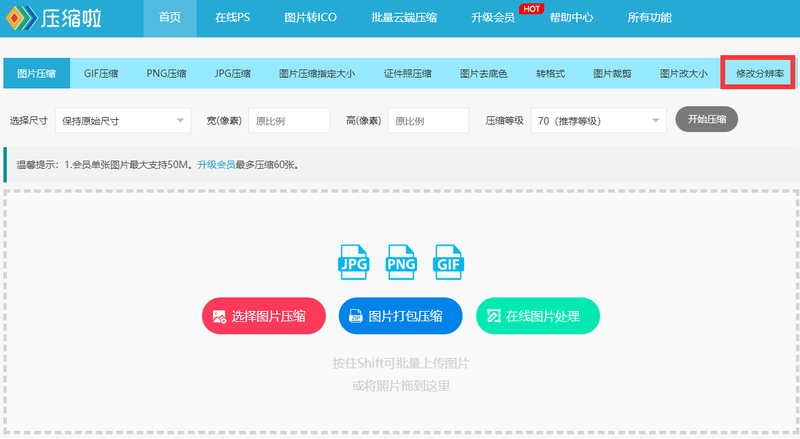The image size is (800, 439).
Task: Click the PNG file format icon
Action: [x=401, y=262]
